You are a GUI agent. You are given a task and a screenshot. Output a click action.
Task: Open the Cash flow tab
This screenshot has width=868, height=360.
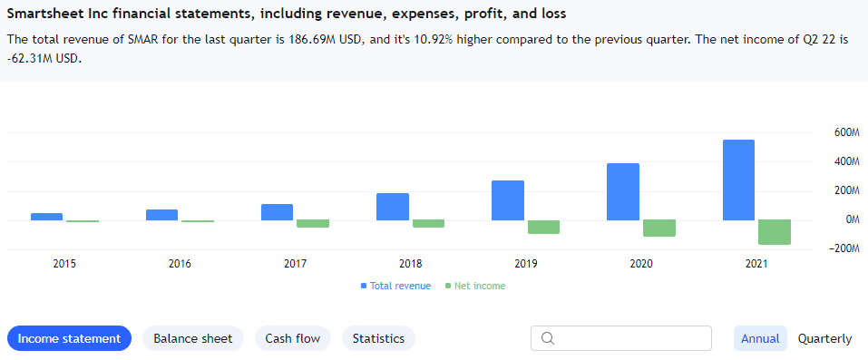click(x=293, y=338)
